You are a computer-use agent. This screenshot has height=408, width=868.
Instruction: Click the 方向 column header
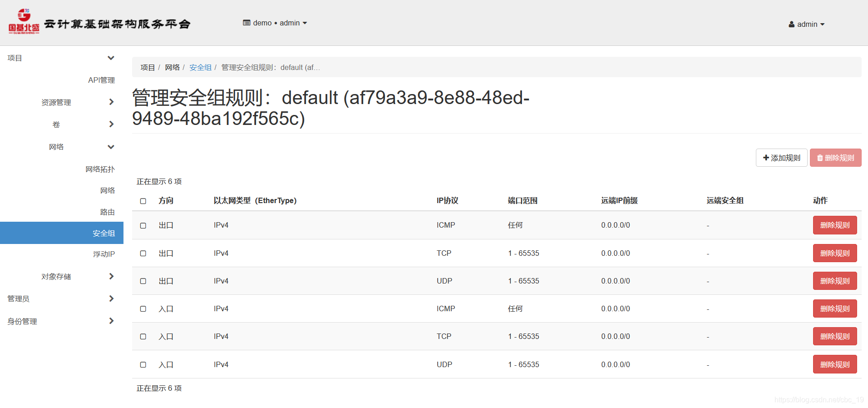tap(166, 200)
